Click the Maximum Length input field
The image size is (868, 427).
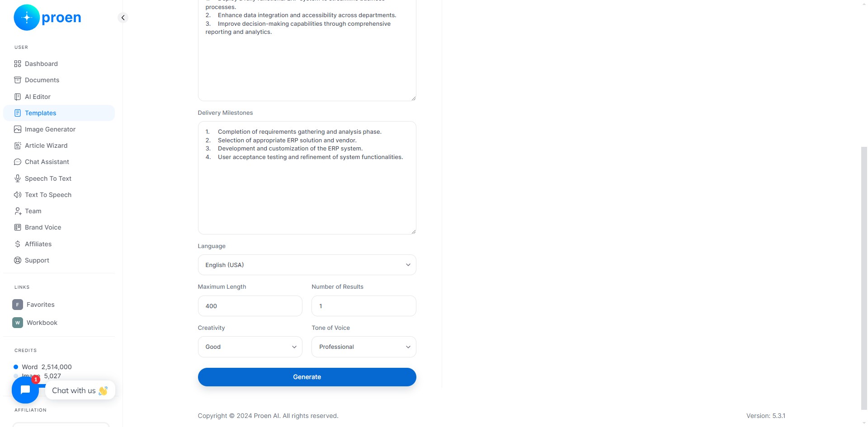tap(250, 306)
